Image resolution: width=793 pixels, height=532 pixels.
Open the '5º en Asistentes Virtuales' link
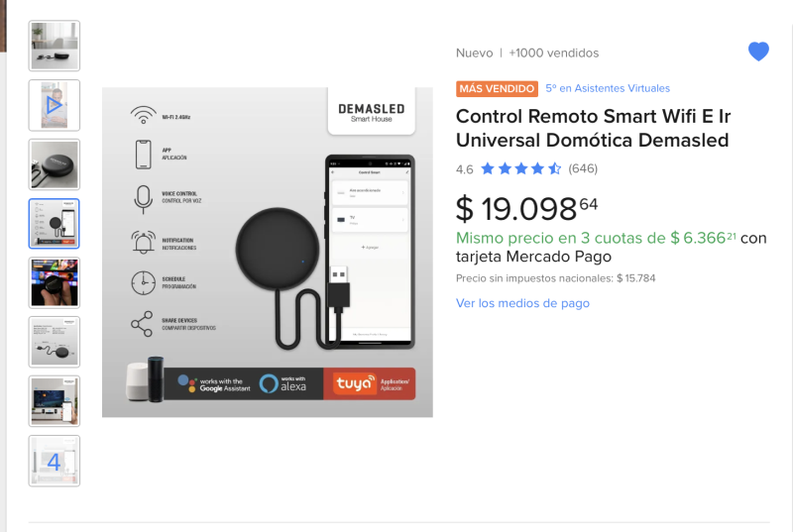click(608, 88)
